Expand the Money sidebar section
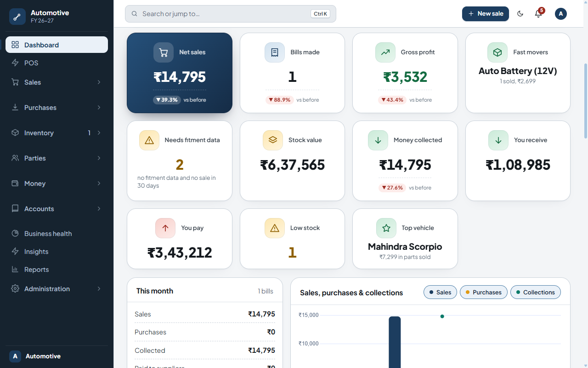Screen dimensions: 588x368 coord(57,184)
